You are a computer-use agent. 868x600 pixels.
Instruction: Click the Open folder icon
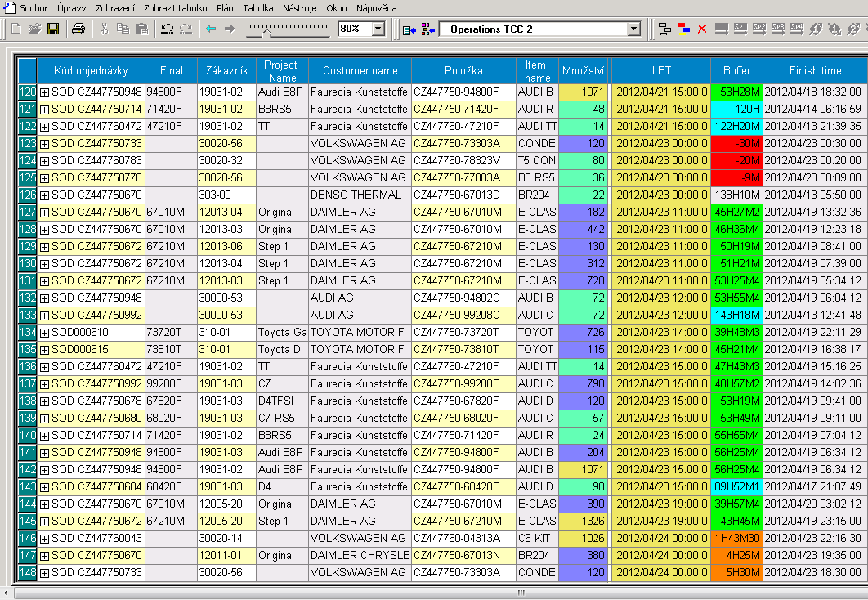(35, 29)
